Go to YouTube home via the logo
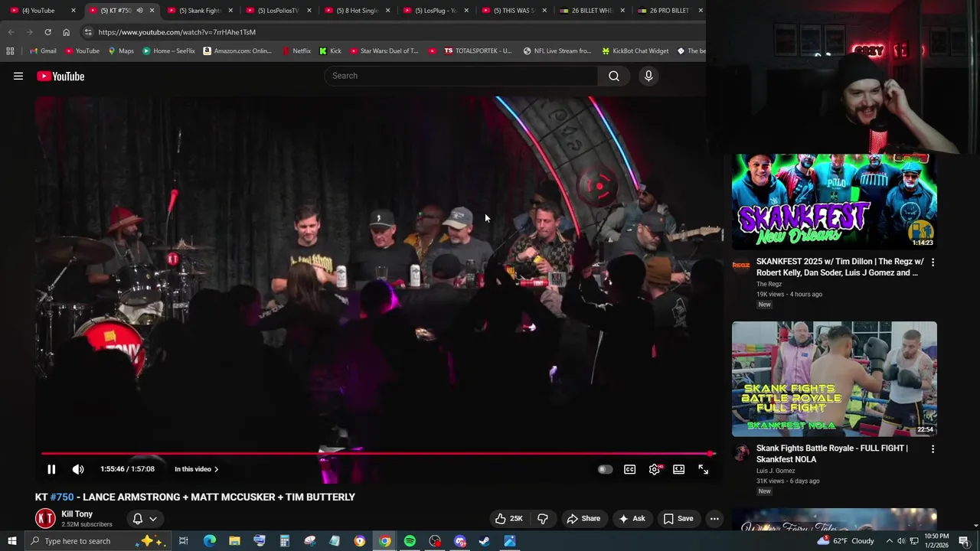The image size is (980, 551). click(x=60, y=76)
